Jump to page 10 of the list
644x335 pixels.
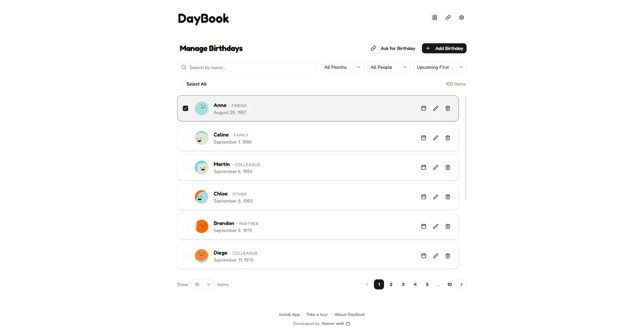(x=450, y=284)
